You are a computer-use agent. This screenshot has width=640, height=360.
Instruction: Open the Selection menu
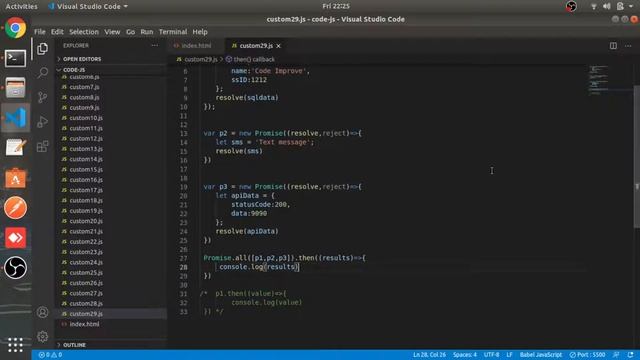tap(84, 32)
